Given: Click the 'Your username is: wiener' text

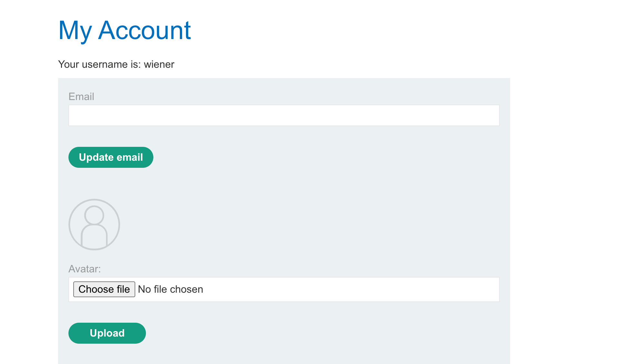Looking at the screenshot, I should (x=116, y=65).
